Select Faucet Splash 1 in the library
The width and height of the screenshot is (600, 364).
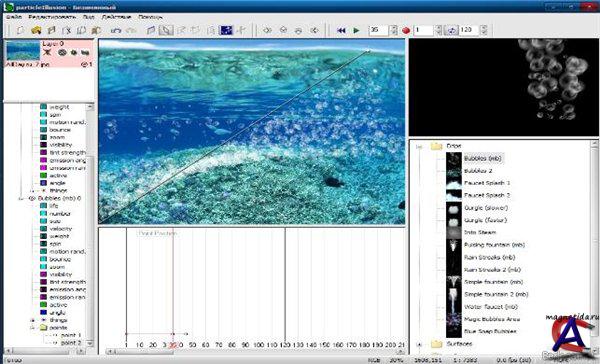[487, 183]
